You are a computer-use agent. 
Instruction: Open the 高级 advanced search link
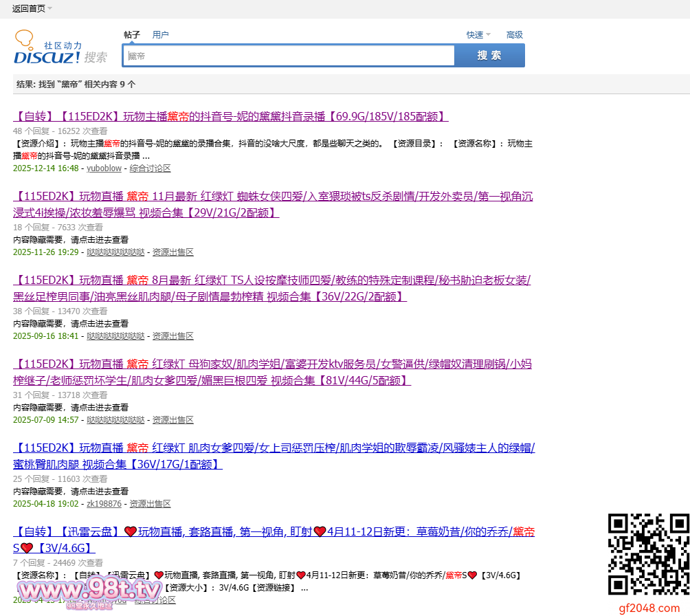pyautogui.click(x=514, y=34)
